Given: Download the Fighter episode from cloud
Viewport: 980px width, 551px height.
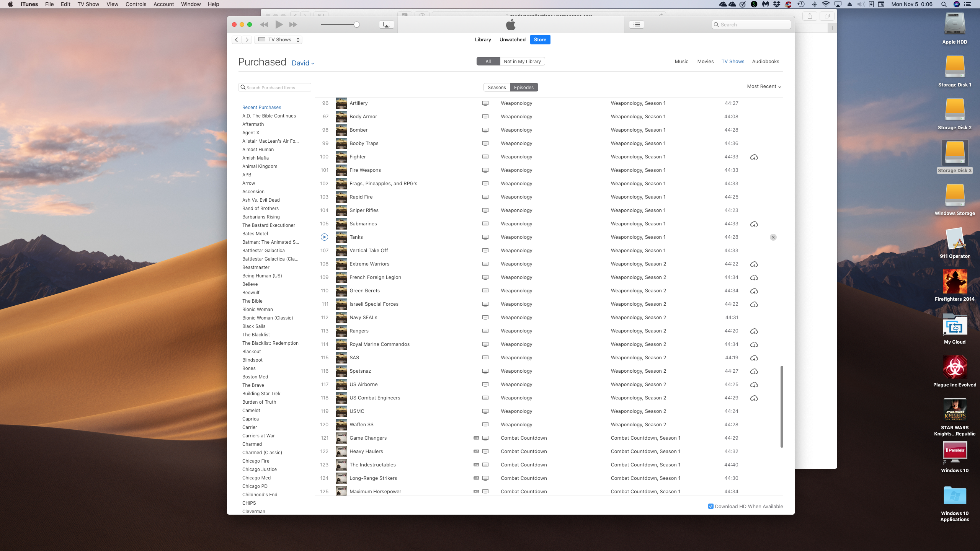Looking at the screenshot, I should (x=754, y=157).
